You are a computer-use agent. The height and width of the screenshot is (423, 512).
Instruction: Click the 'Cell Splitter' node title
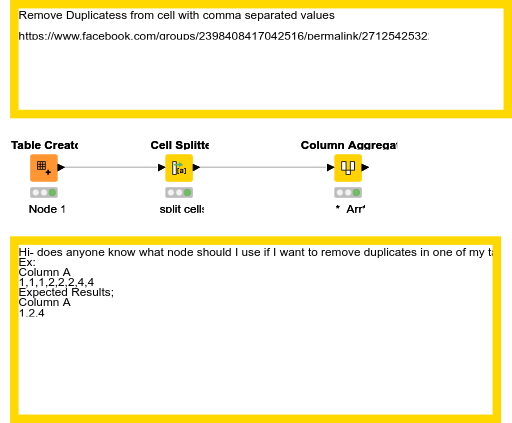pyautogui.click(x=180, y=145)
